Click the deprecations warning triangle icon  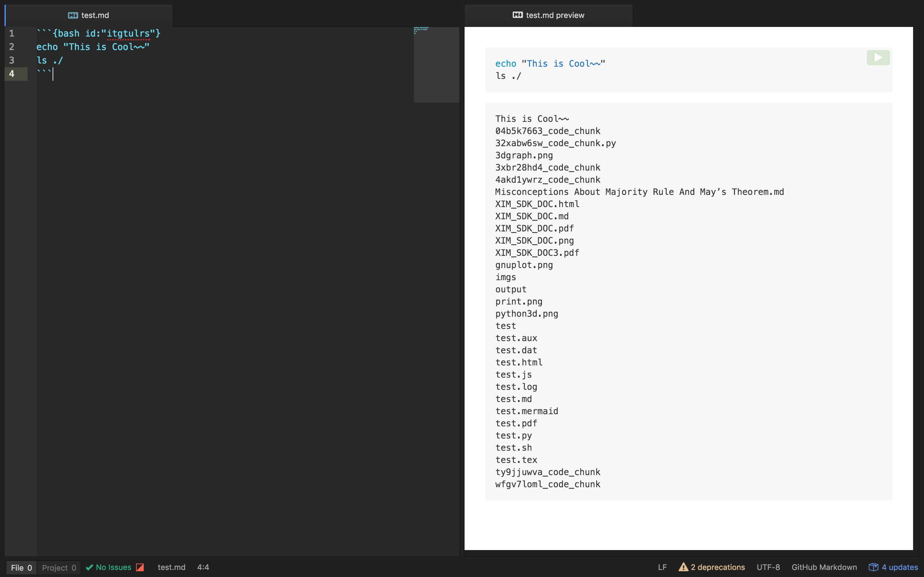683,567
